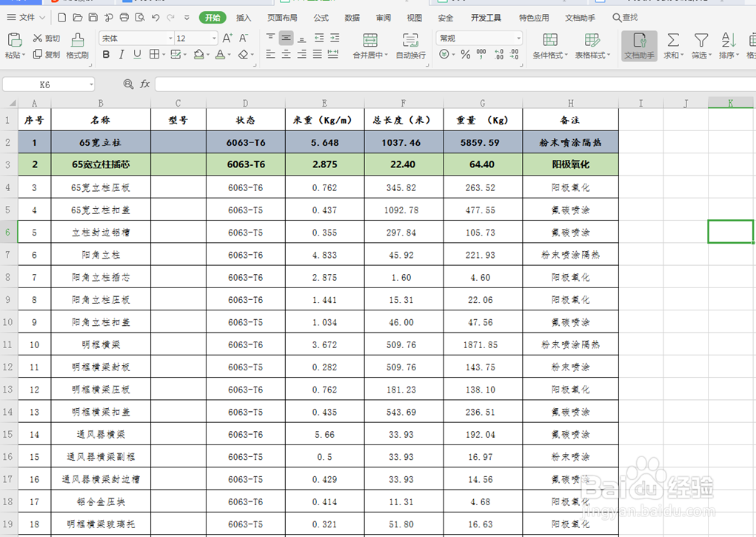756x537 pixels.
Task: Undo the last action
Action: click(155, 18)
